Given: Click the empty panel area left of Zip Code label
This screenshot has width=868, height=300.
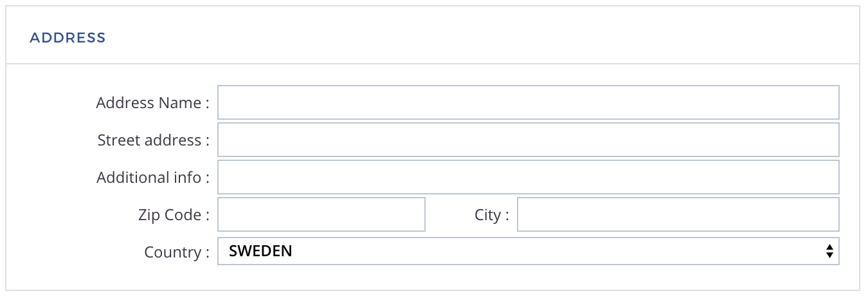Looking at the screenshot, I should pyautogui.click(x=71, y=214).
